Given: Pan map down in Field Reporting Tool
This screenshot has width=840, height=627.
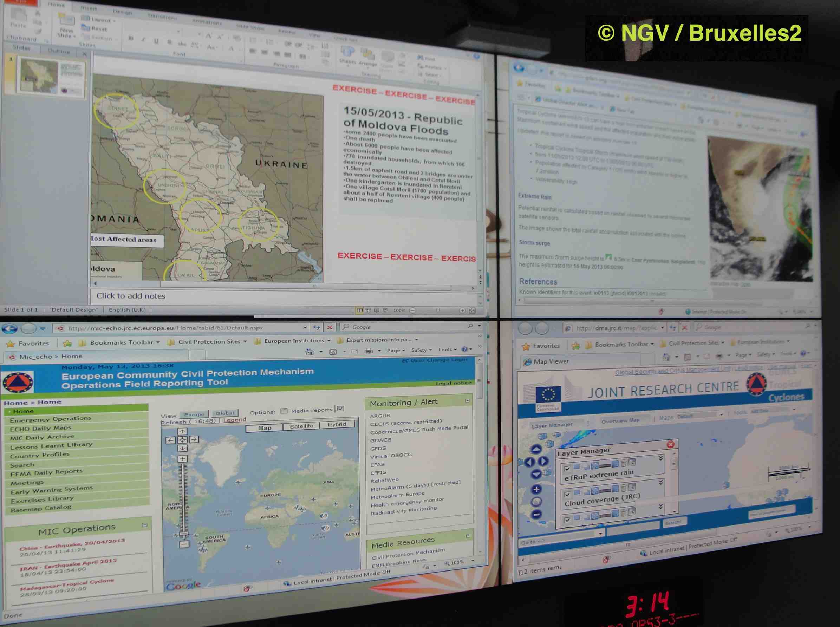Looking at the screenshot, I should coord(183,448).
